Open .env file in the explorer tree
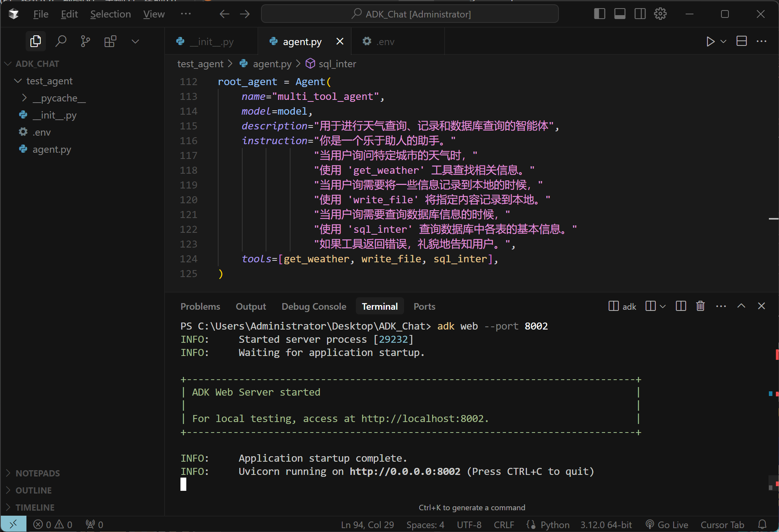The width and height of the screenshot is (779, 532). tap(82, 132)
